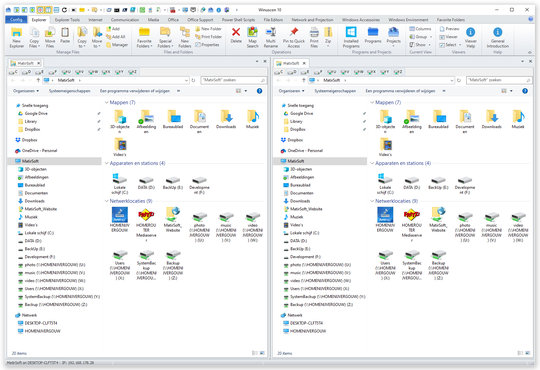Toggle the Select option in Viewers group
This screenshot has height=370, width=540.
click(x=450, y=44)
